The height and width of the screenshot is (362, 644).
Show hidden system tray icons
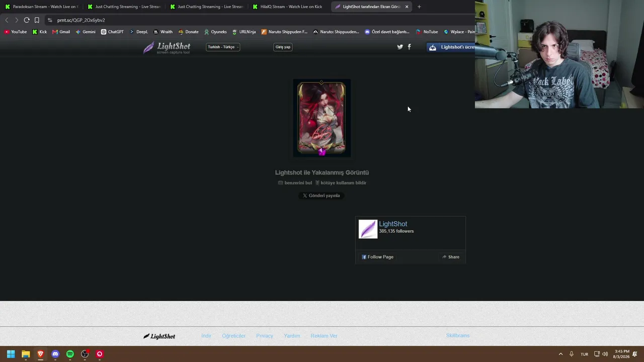point(560,354)
